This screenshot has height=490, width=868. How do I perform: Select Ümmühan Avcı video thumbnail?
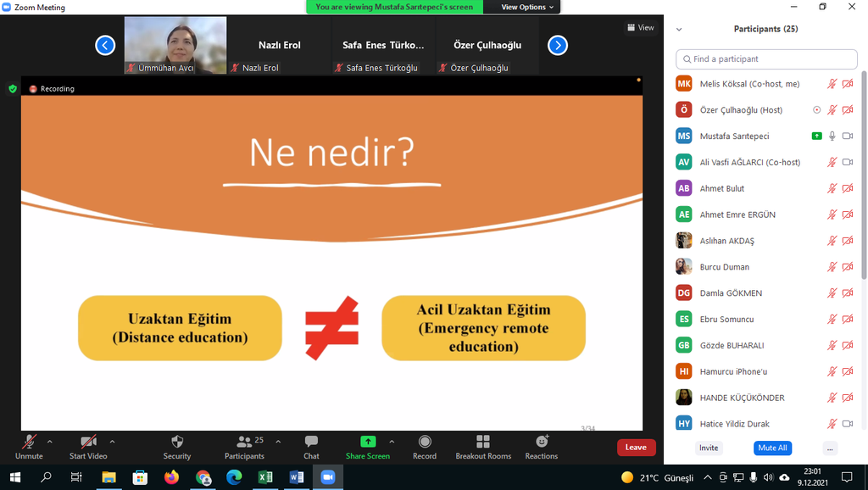tap(175, 46)
